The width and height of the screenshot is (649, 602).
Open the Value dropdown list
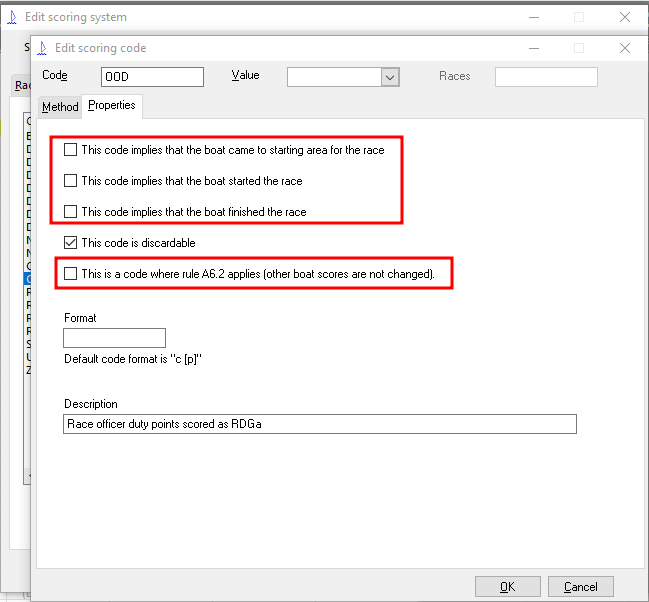click(390, 77)
